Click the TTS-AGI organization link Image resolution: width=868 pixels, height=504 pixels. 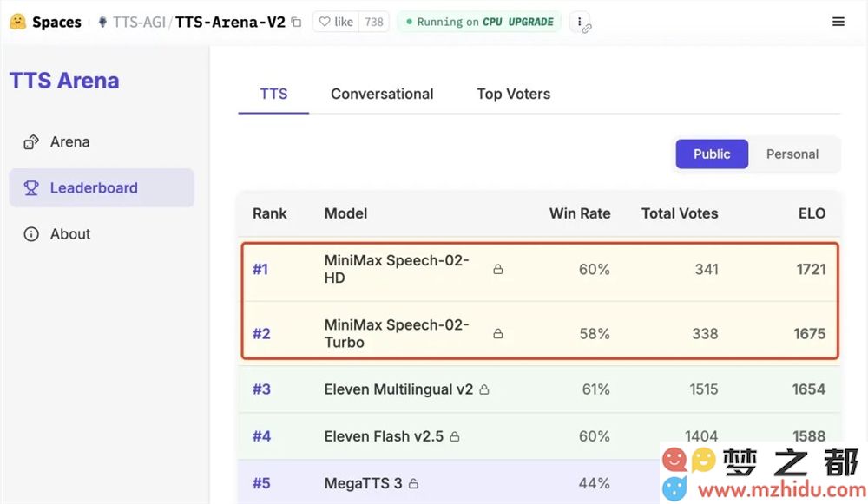coord(138,22)
